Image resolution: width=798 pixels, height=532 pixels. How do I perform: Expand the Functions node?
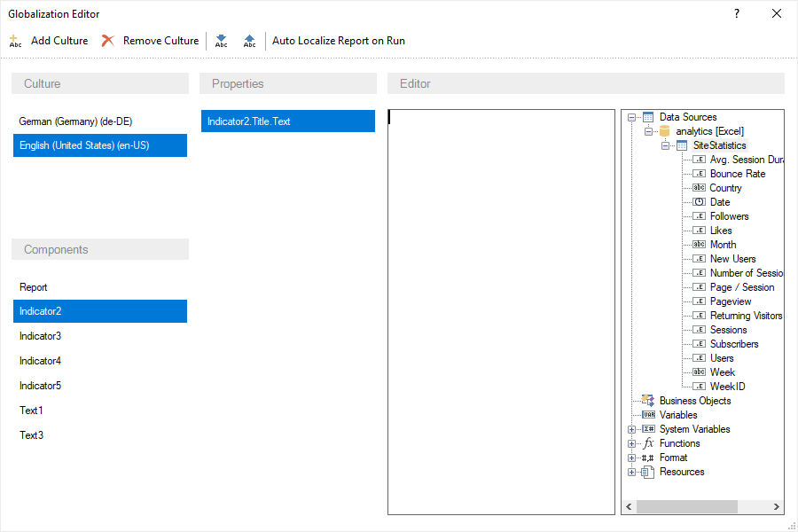(x=631, y=443)
